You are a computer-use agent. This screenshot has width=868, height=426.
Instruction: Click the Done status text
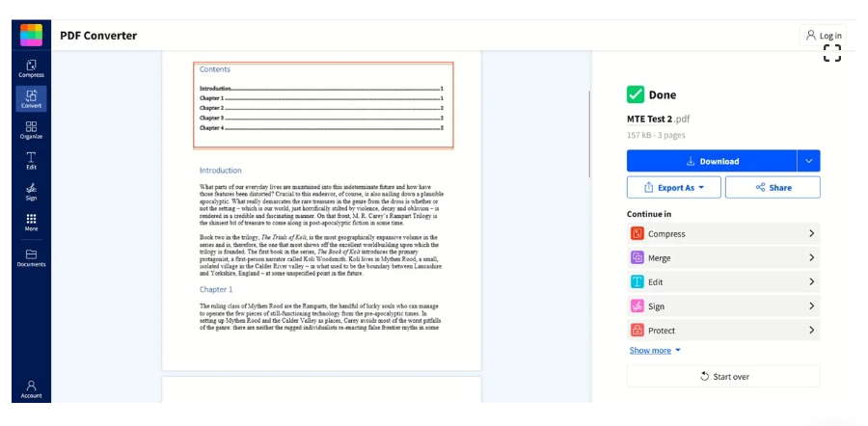[x=662, y=94]
